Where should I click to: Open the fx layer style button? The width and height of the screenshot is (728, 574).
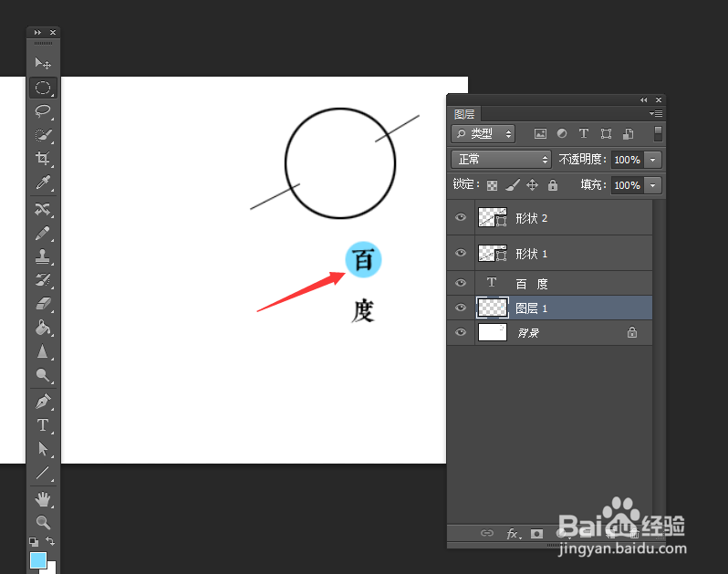[x=513, y=534]
